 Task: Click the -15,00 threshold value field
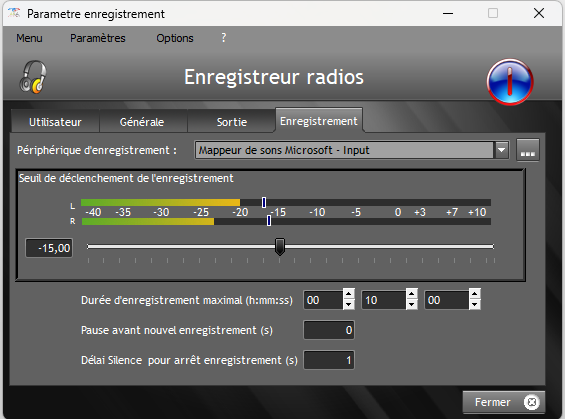(49, 248)
